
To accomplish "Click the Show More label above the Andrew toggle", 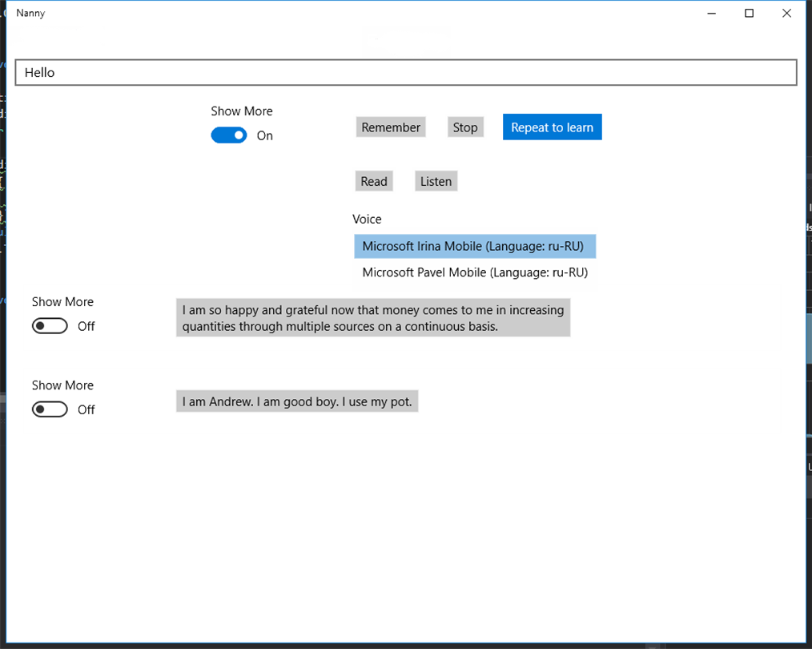I will click(62, 385).
